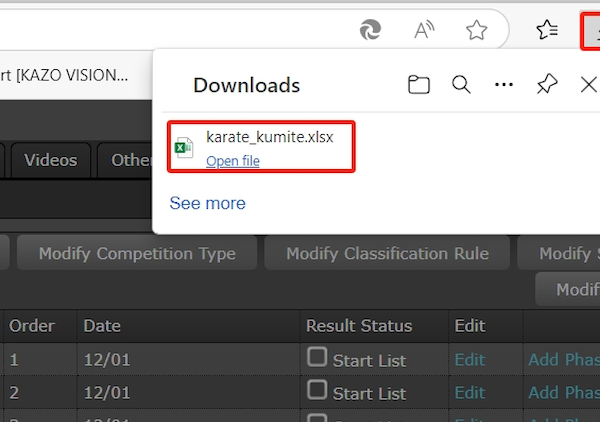Click the Open file link
600x422 pixels.
(x=232, y=161)
